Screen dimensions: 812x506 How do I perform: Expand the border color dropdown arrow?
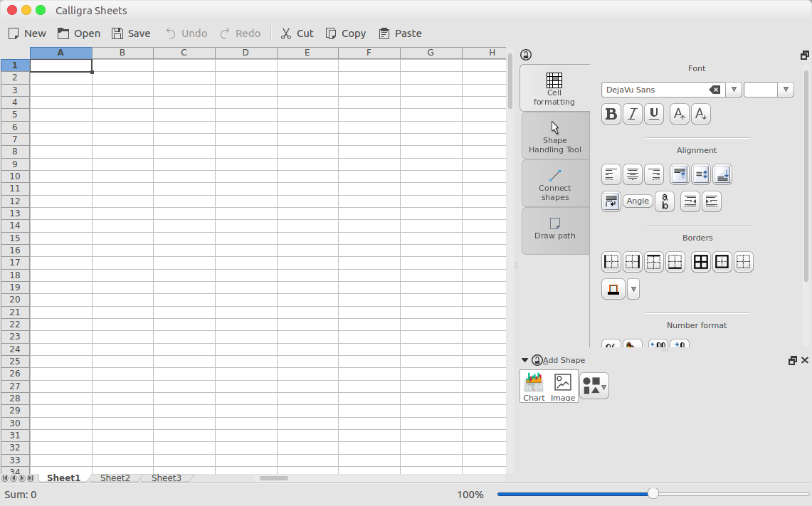(x=633, y=289)
